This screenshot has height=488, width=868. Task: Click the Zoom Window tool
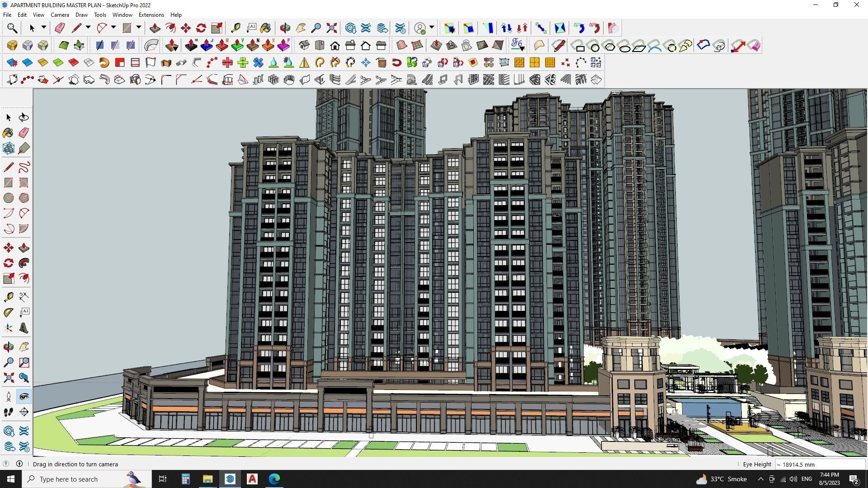(x=24, y=362)
